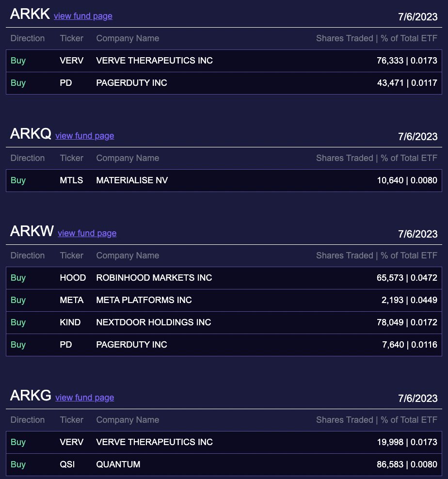The image size is (448, 479).
Task: Open the ARKW view fund page link
Action: click(87, 233)
